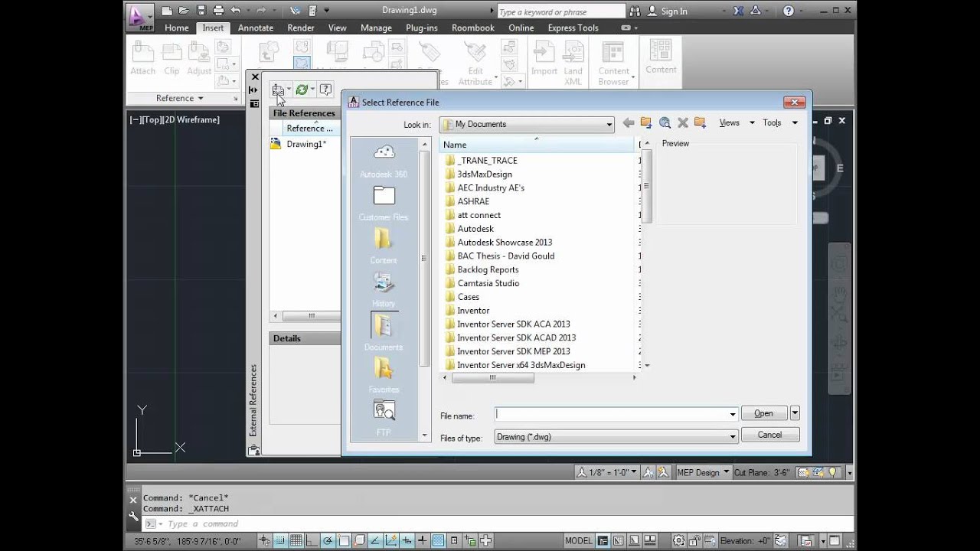Click the Open button in file dialog
Image resolution: width=980 pixels, height=551 pixels.
[764, 412]
